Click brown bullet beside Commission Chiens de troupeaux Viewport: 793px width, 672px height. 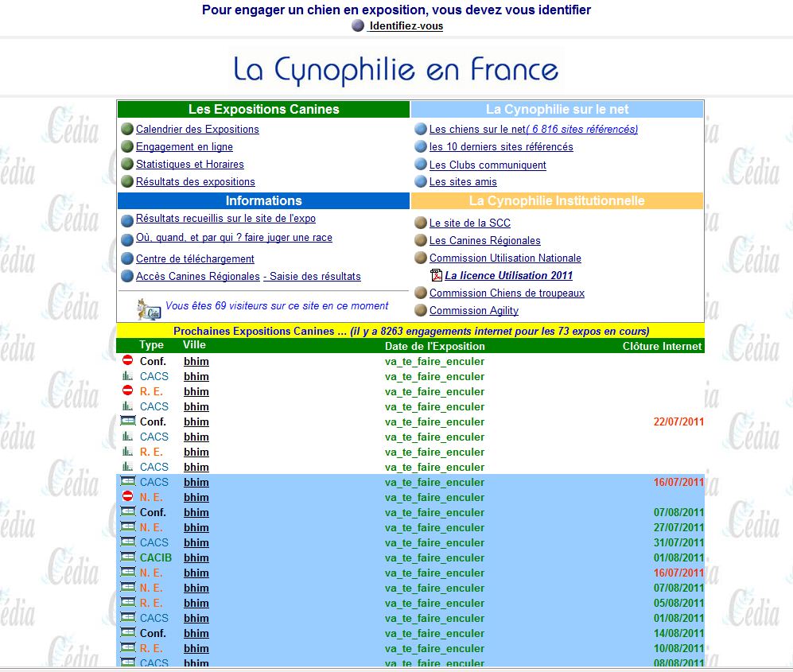tap(420, 293)
